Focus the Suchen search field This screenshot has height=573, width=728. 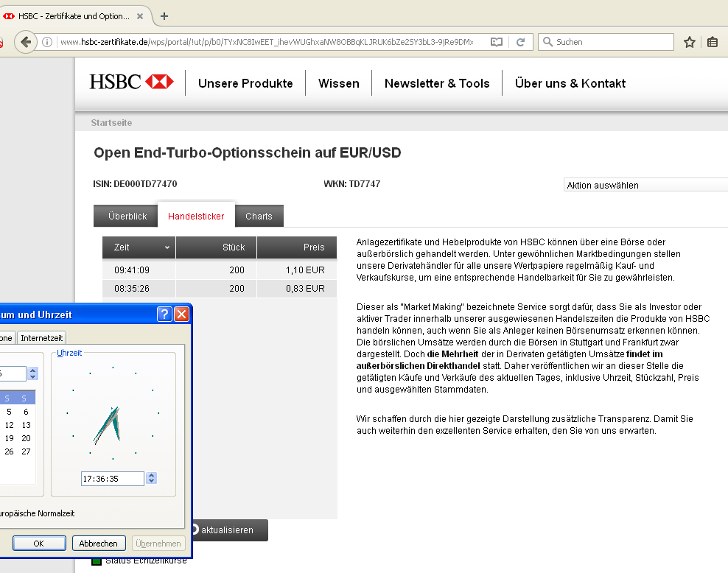pos(606,42)
